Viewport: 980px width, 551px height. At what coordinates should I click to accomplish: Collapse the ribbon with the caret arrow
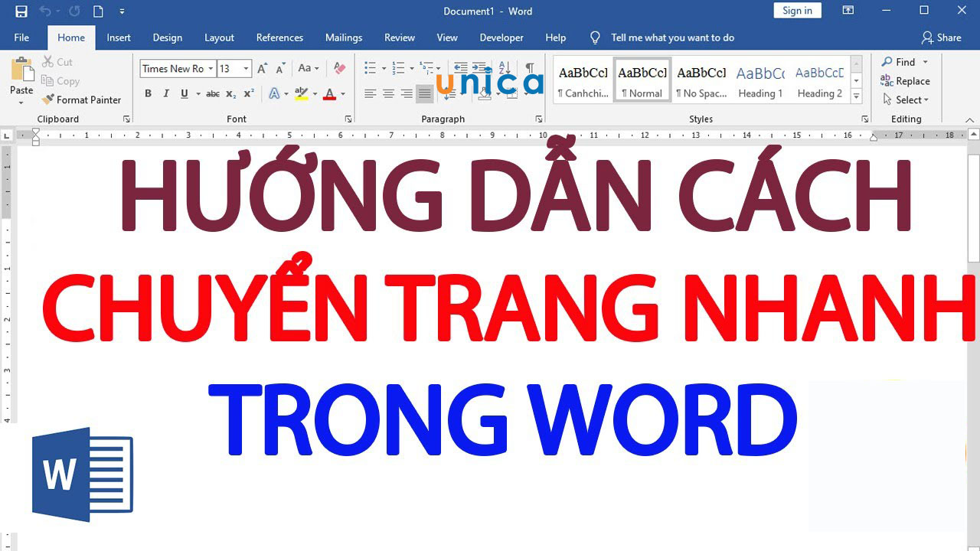(969, 120)
